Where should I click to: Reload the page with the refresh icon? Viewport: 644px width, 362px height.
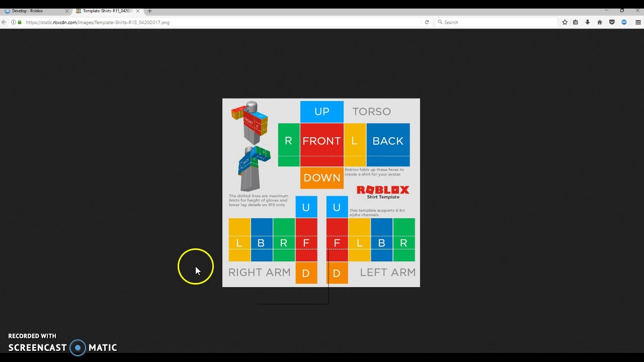tap(427, 22)
